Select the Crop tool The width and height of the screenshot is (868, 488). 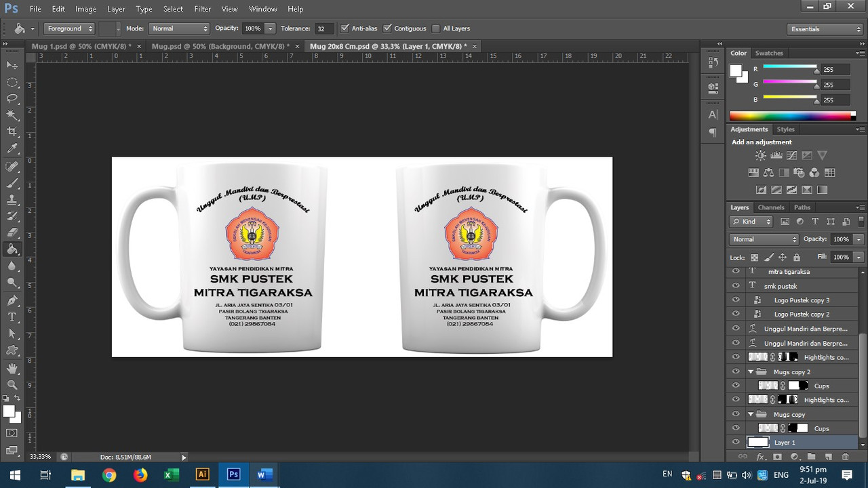click(x=12, y=131)
